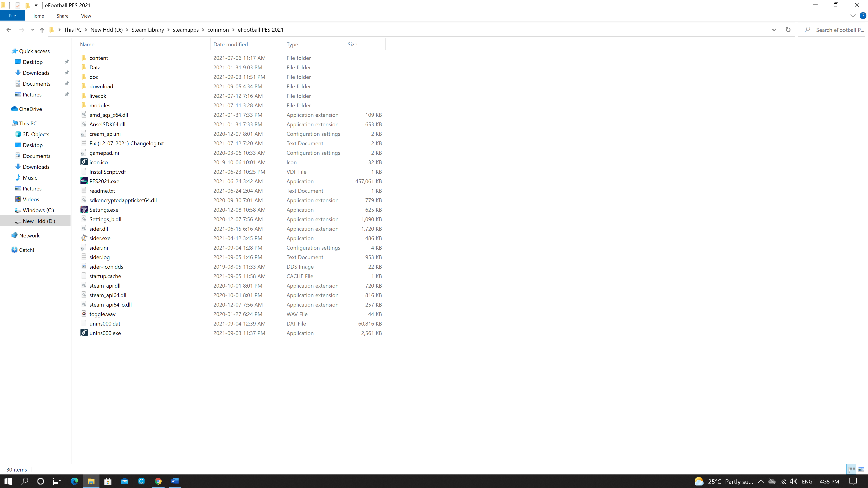Expand the ribbon with the chevron
The width and height of the screenshot is (868, 488).
852,16
